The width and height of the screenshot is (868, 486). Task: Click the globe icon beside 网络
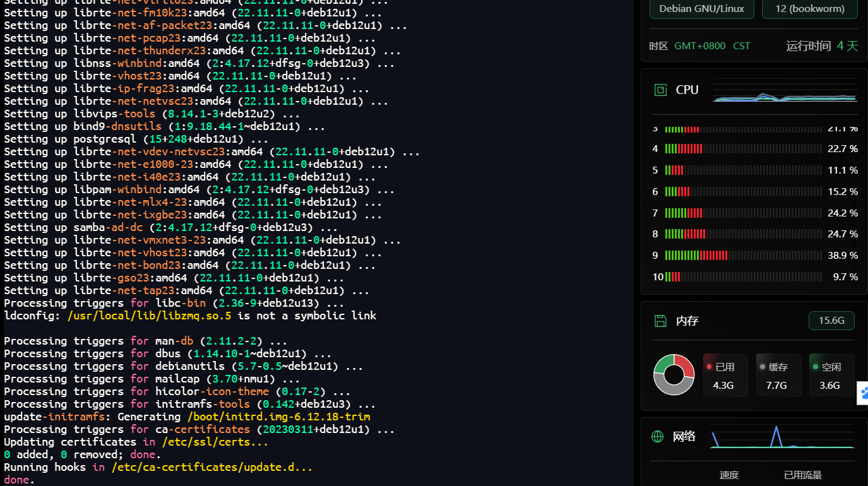click(x=657, y=436)
